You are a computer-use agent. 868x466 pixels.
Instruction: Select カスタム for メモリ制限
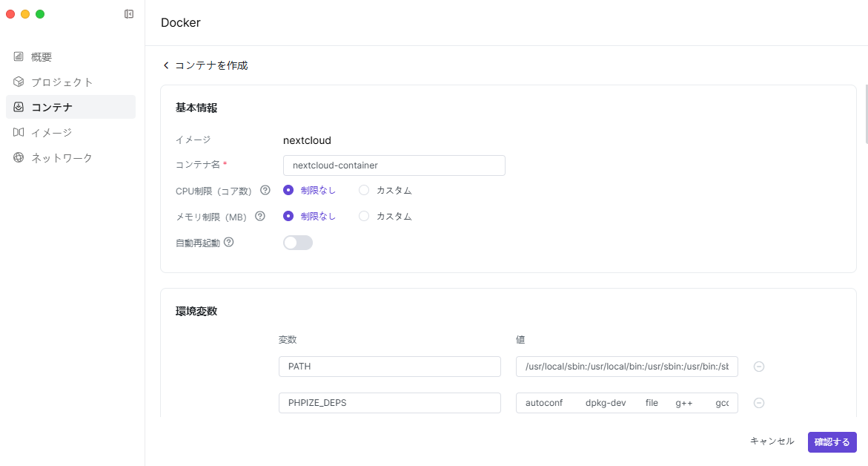coord(364,217)
